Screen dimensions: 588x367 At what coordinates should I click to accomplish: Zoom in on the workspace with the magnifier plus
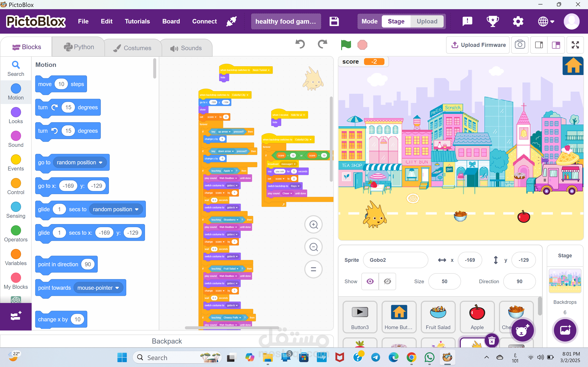click(x=313, y=224)
